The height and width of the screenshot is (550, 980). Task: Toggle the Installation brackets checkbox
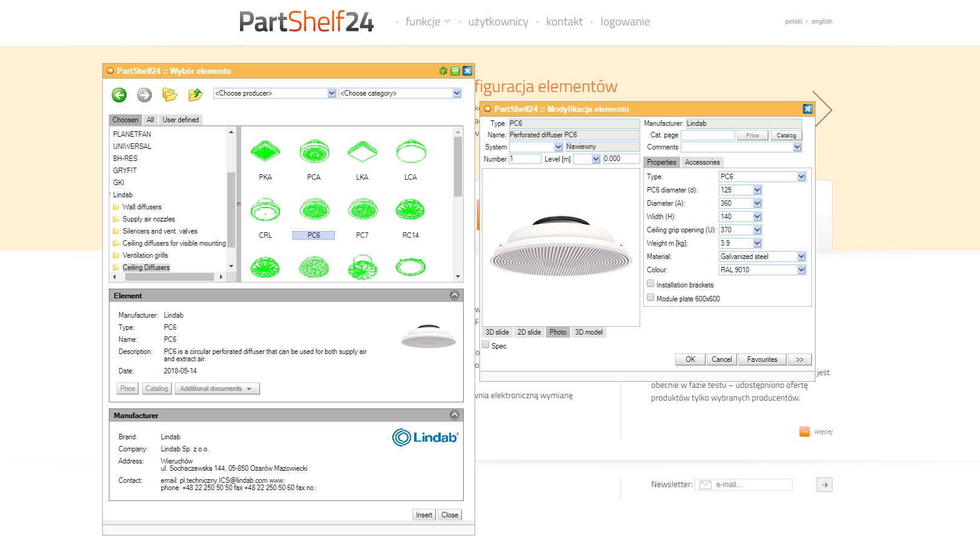(651, 284)
